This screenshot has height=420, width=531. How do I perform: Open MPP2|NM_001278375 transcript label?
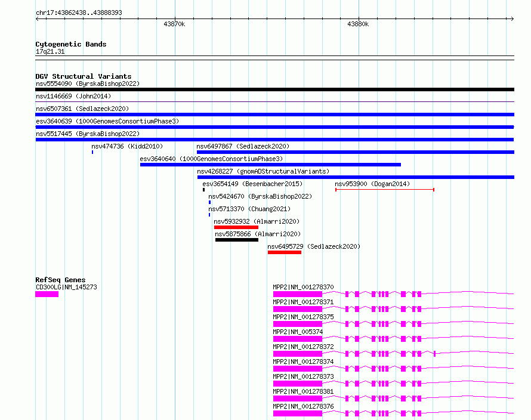[x=303, y=317]
